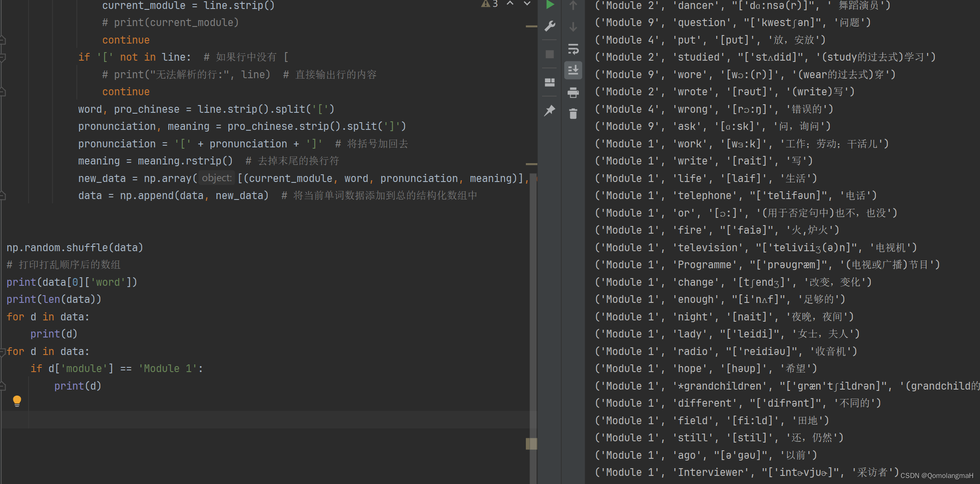The width and height of the screenshot is (980, 484).
Task: Toggle Scroll to End in console
Action: click(573, 70)
